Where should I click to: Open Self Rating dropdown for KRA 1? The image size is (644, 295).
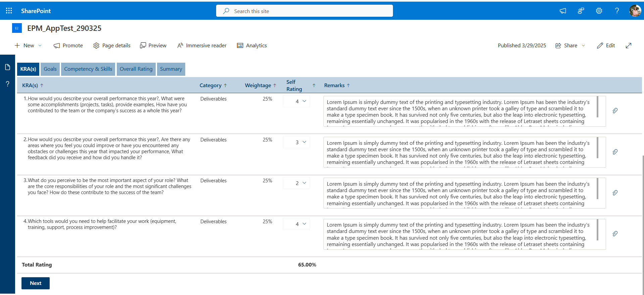pos(296,101)
